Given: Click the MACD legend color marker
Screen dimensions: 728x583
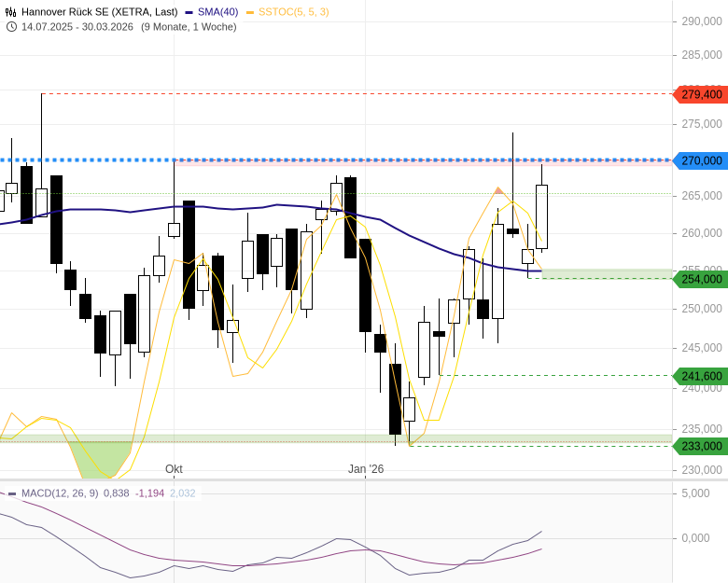Looking at the screenshot, I should 12,493.
